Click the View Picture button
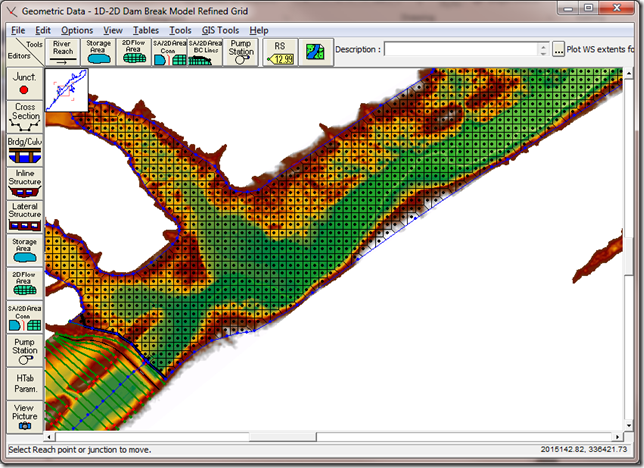This screenshot has width=644, height=468. [25, 416]
